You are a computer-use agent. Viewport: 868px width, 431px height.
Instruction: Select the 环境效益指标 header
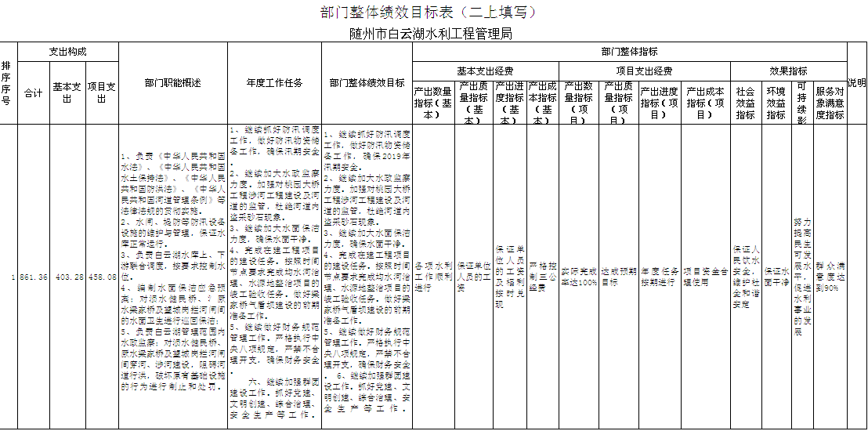[776, 102]
